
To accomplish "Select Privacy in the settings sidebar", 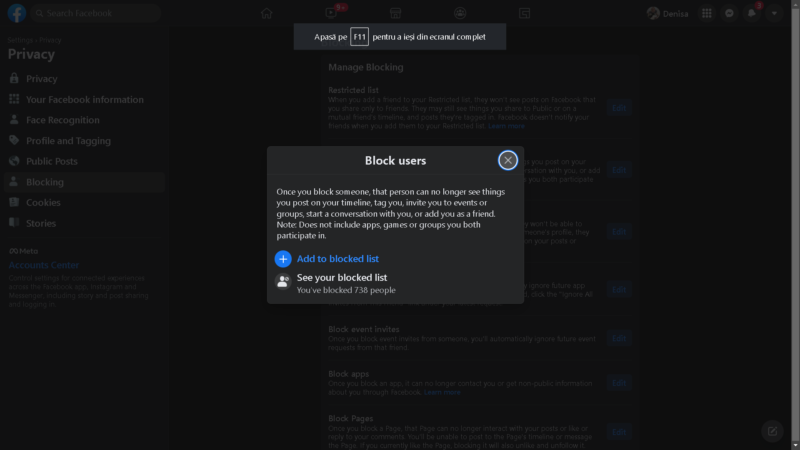I will 42,79.
